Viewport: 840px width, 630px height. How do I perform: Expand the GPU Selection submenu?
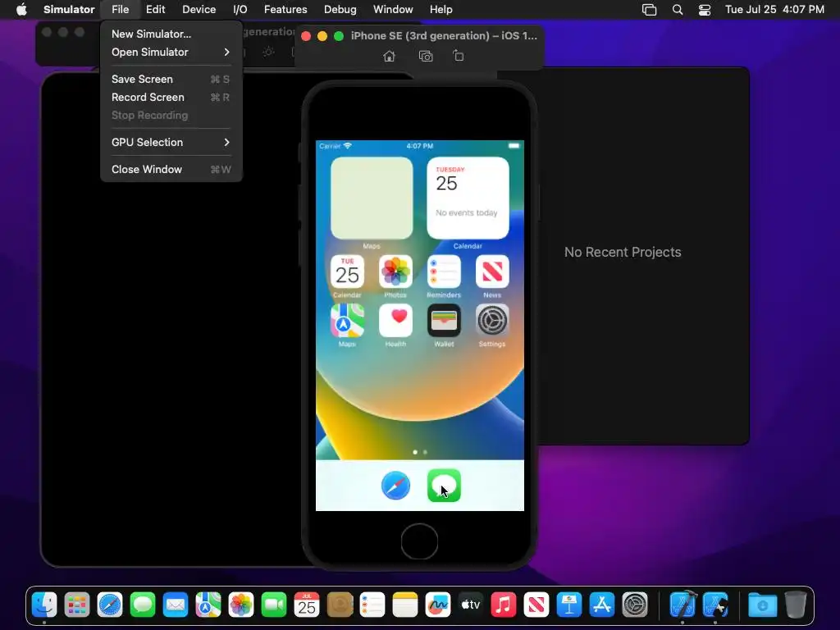point(171,142)
